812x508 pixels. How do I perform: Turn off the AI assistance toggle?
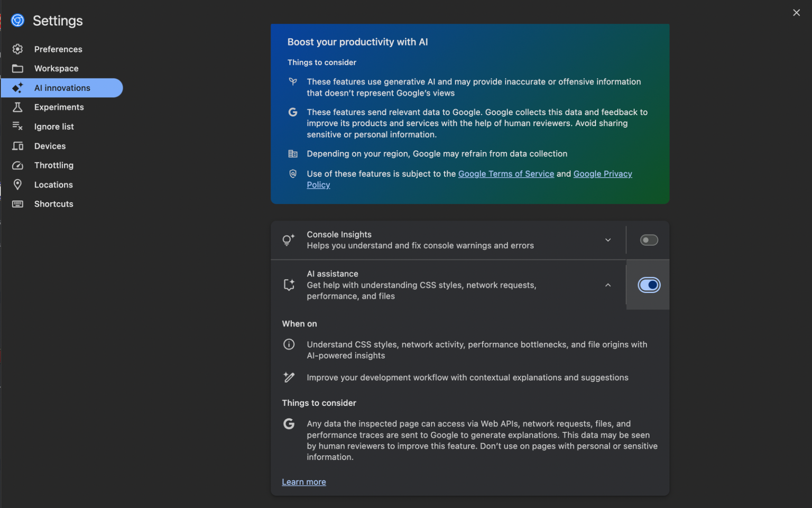point(649,285)
